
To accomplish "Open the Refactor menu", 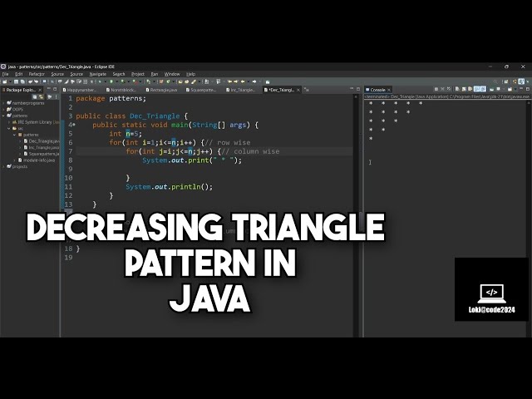I will (x=37, y=74).
